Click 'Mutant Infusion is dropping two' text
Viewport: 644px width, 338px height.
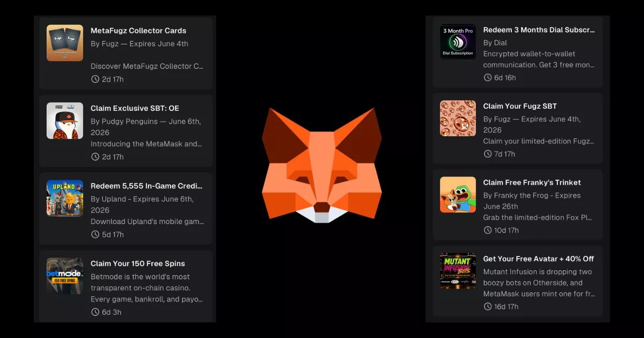click(537, 272)
